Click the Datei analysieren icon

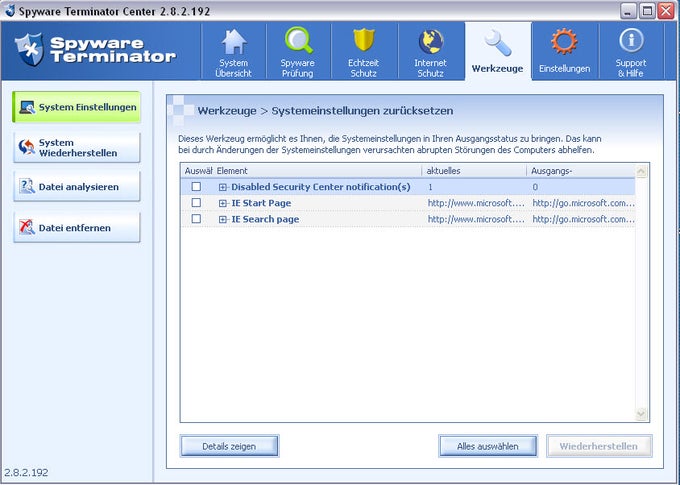click(x=27, y=187)
